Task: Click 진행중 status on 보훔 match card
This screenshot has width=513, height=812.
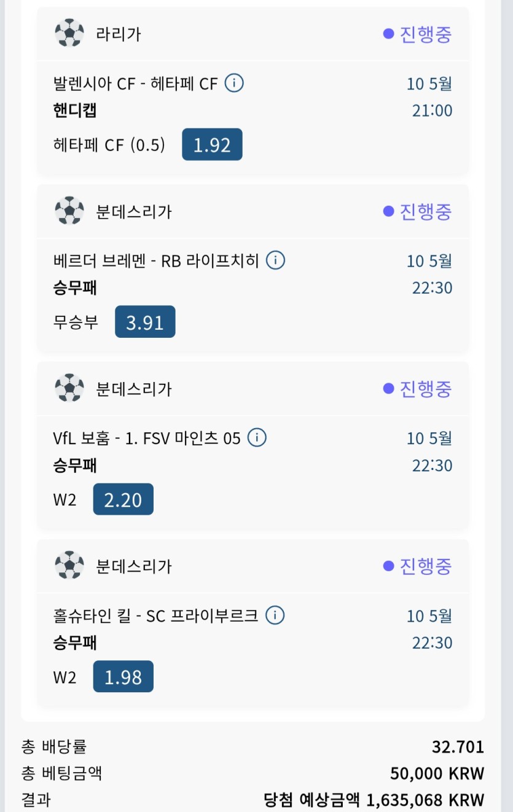Action: (x=418, y=388)
